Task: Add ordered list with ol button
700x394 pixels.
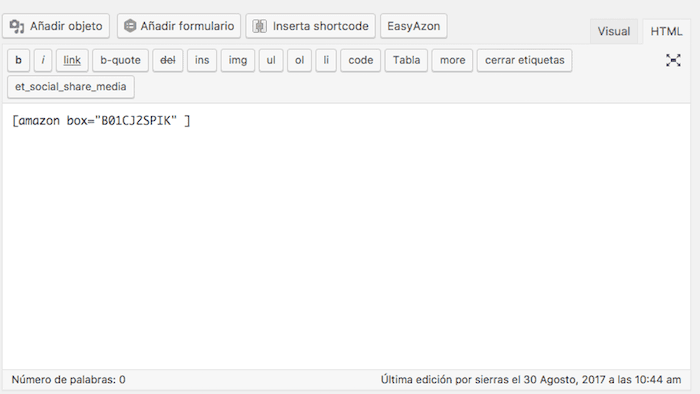Action: 300,60
